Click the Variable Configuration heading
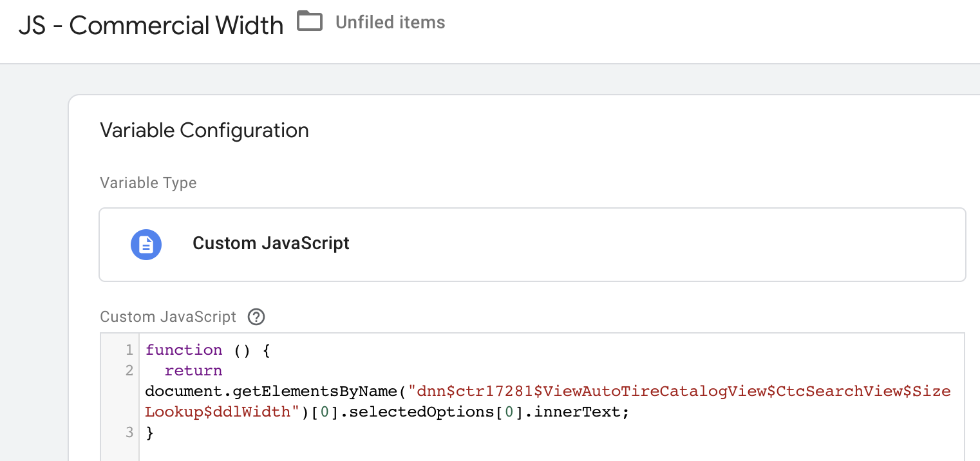Image resolution: width=980 pixels, height=461 pixels. [204, 131]
